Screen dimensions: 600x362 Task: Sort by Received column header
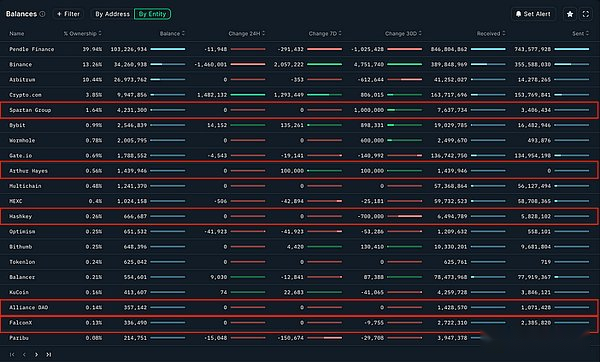click(491, 34)
